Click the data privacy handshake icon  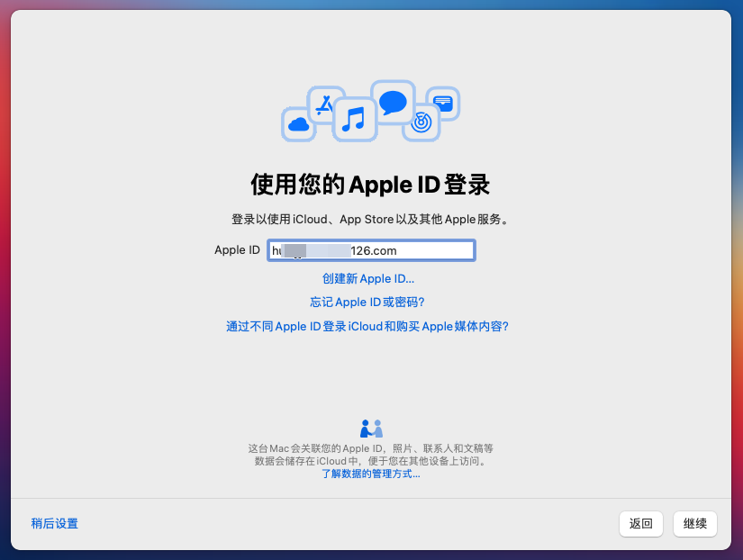pos(371,429)
